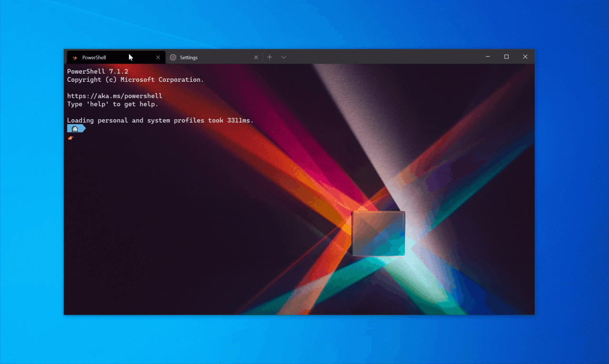Click the sparkle icon on the PowerShell tab

75,57
